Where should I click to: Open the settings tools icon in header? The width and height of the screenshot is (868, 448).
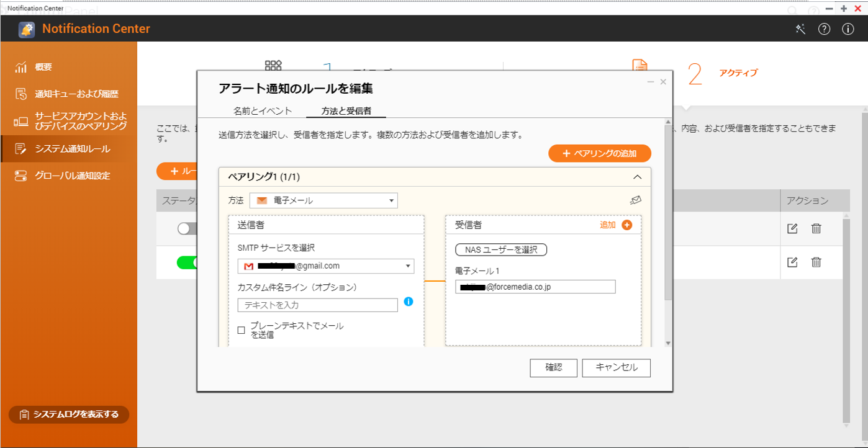[800, 29]
